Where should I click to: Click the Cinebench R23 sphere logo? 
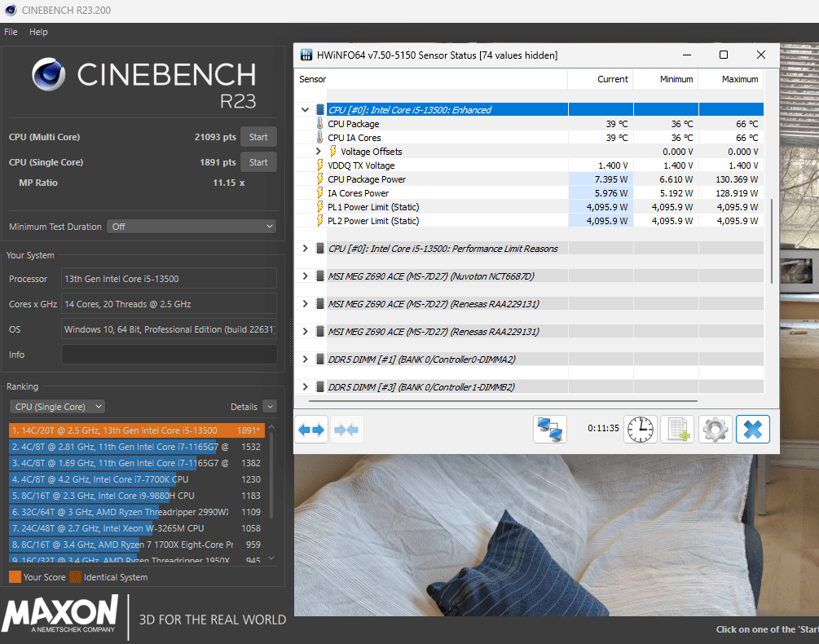(49, 74)
